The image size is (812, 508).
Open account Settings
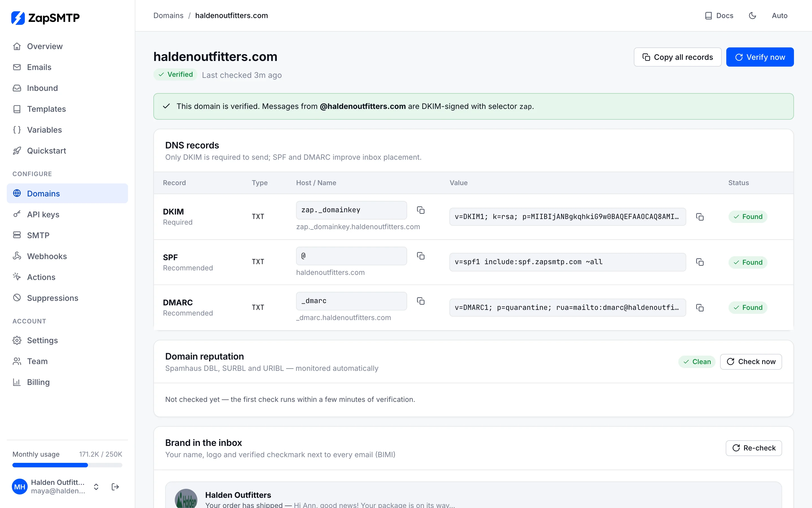67,340
